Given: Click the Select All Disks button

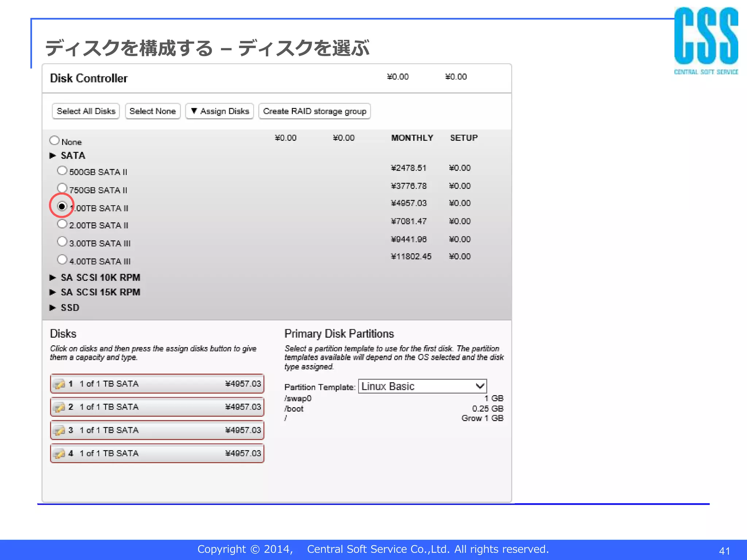Looking at the screenshot, I should (x=86, y=111).
